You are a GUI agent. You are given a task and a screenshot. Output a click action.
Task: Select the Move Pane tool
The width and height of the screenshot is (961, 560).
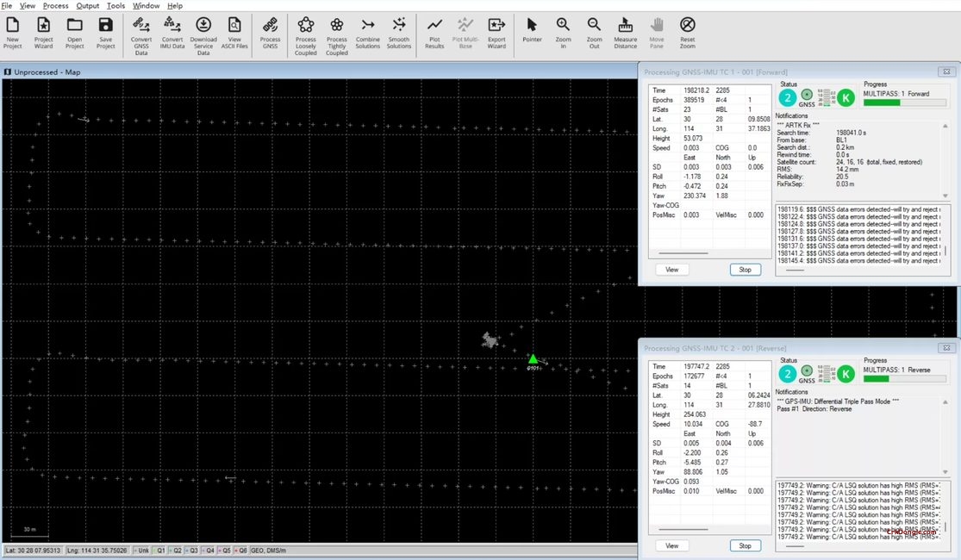point(657,33)
